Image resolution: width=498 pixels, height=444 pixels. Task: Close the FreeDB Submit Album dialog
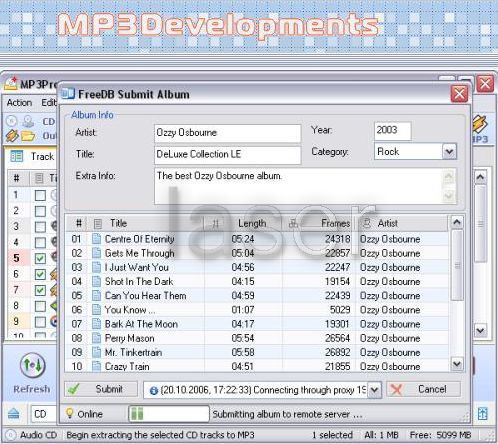pyautogui.click(x=459, y=94)
